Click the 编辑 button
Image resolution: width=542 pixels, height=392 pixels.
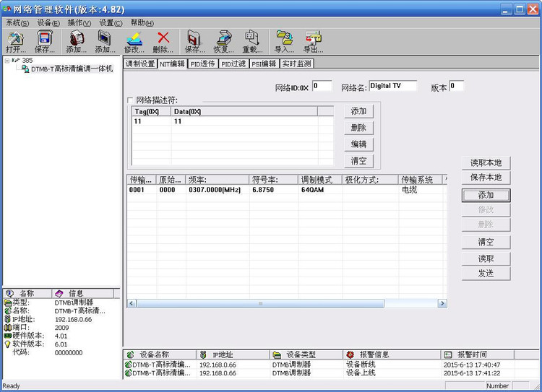(x=358, y=144)
